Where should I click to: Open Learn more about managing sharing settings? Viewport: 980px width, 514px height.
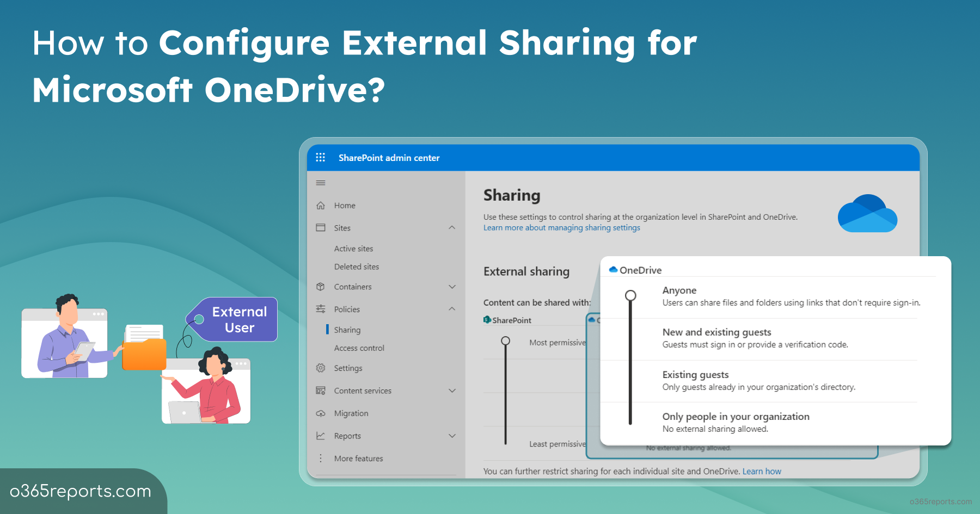[561, 228]
